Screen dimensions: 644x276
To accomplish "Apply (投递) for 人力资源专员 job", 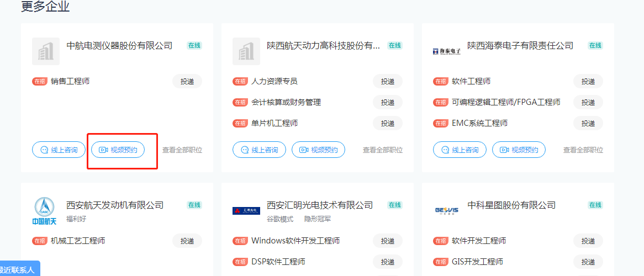I will (x=388, y=81).
